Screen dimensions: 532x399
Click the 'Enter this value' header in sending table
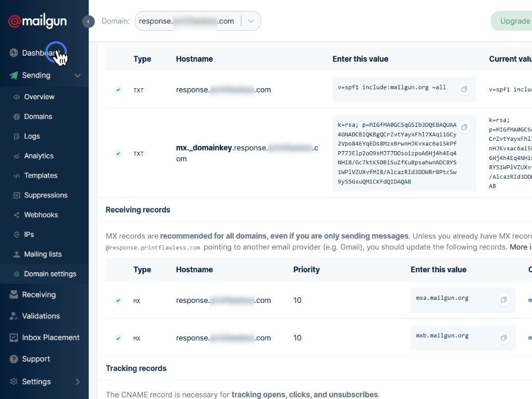click(x=360, y=59)
